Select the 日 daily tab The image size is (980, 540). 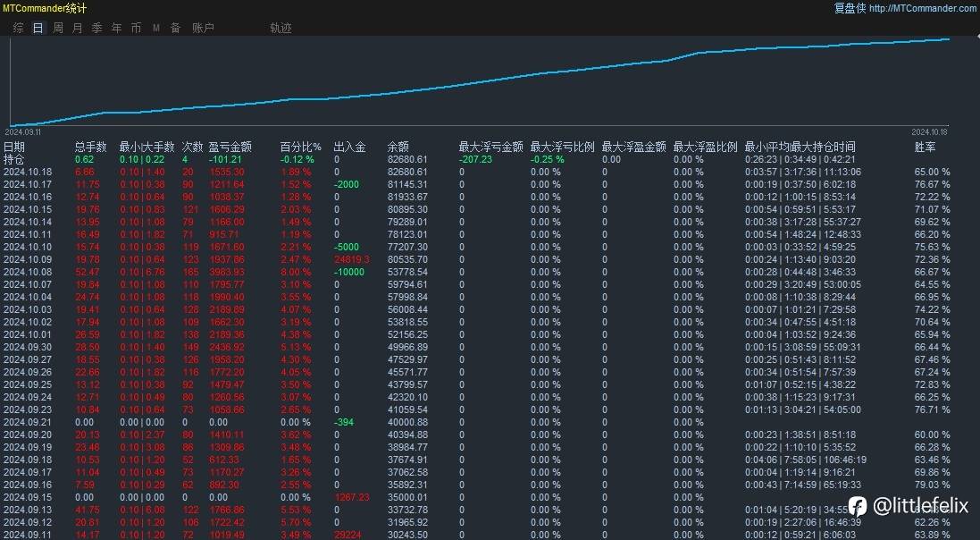point(38,28)
